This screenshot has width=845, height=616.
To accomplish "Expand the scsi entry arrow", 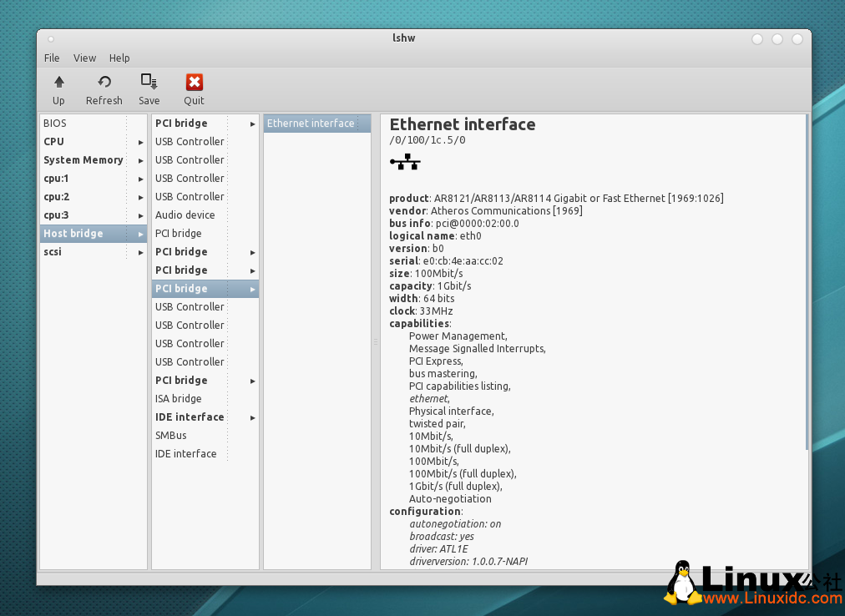I will [x=140, y=252].
